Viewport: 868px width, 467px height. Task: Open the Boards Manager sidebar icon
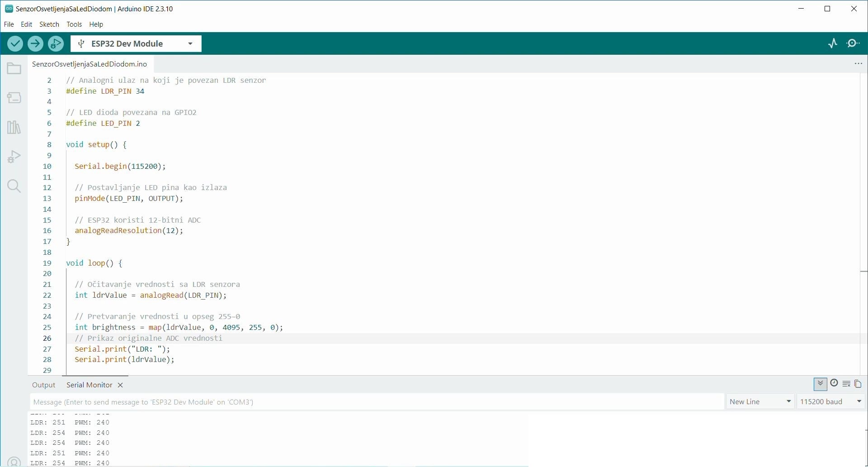coord(14,98)
